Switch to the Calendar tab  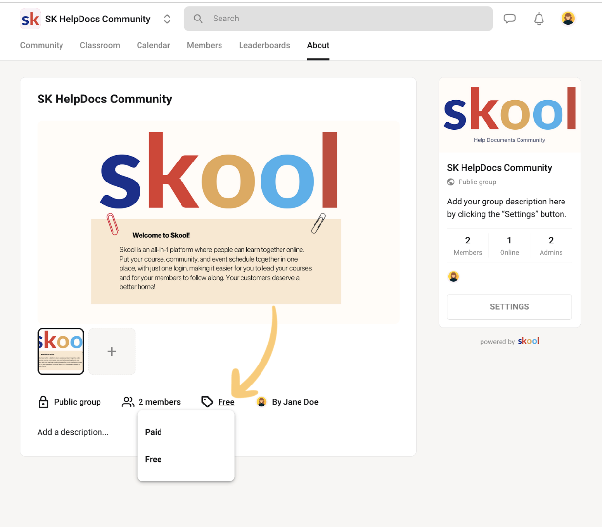point(153,45)
